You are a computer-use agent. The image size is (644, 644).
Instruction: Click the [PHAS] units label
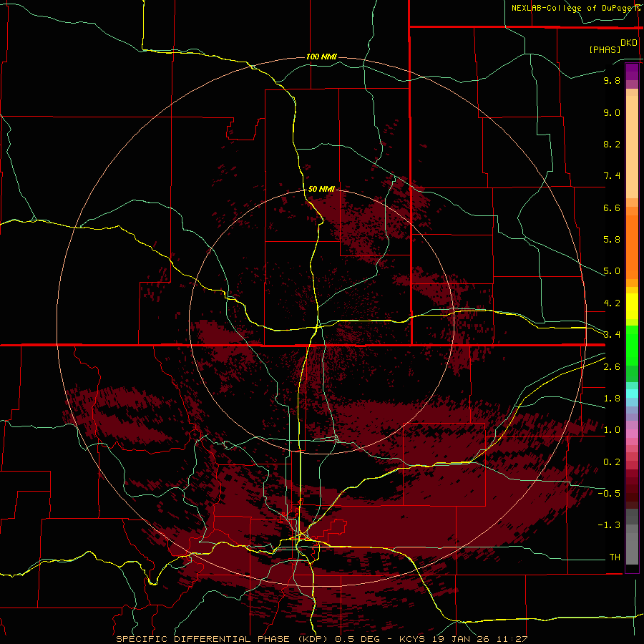click(605, 49)
